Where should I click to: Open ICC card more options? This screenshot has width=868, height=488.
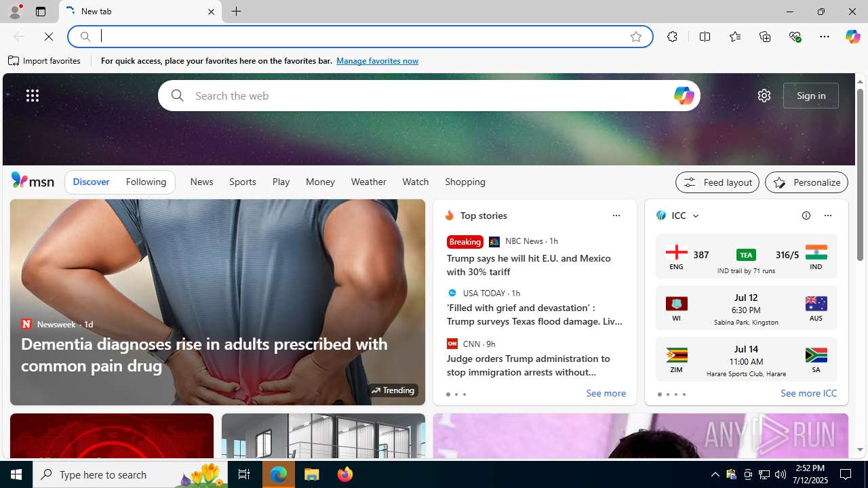tap(827, 216)
